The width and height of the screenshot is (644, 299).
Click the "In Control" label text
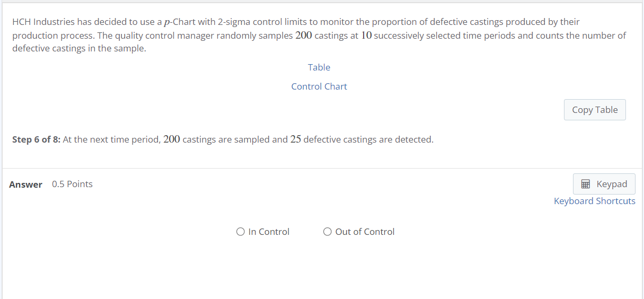269,232
